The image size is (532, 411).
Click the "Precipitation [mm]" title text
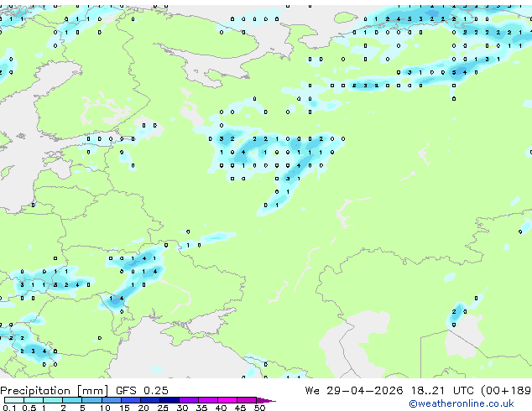[55, 391]
